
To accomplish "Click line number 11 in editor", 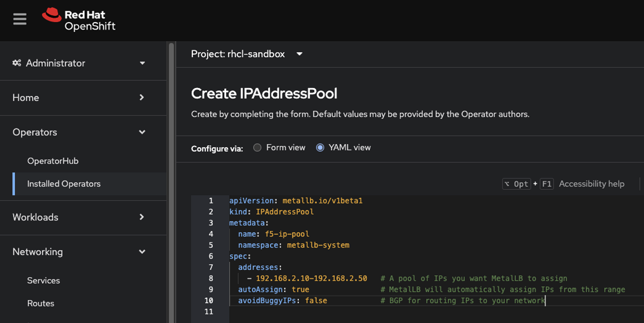I will tap(209, 312).
